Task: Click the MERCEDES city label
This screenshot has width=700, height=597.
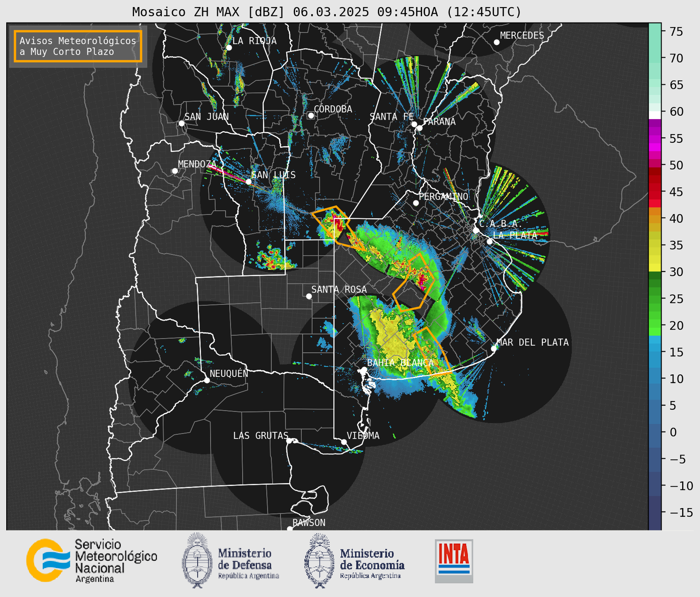Action: click(522, 36)
